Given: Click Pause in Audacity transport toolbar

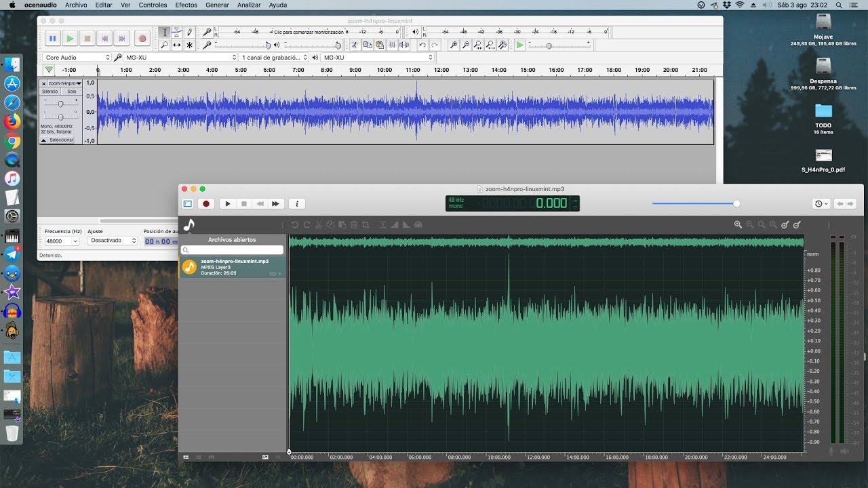Looking at the screenshot, I should pyautogui.click(x=52, y=39).
